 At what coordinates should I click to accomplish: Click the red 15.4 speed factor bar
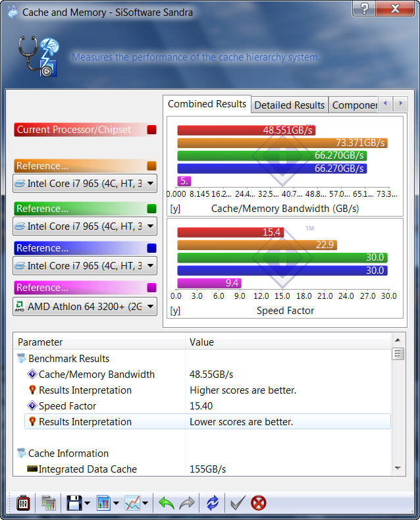pyautogui.click(x=230, y=232)
